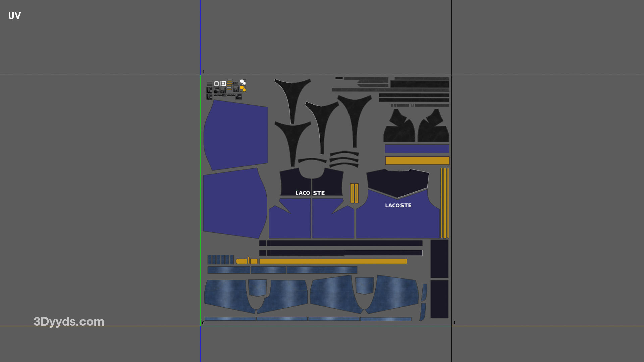Click the UV label in corner
This screenshot has width=644, height=362.
15,16
